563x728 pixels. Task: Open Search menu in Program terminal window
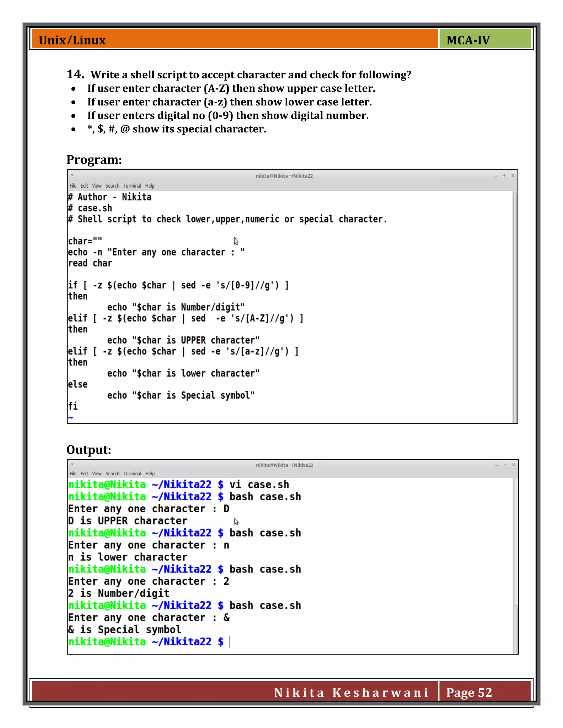(x=112, y=186)
